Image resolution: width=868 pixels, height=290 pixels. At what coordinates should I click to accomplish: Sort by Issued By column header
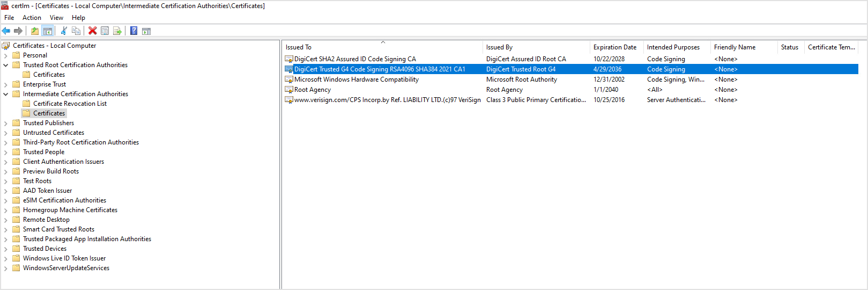click(x=537, y=47)
